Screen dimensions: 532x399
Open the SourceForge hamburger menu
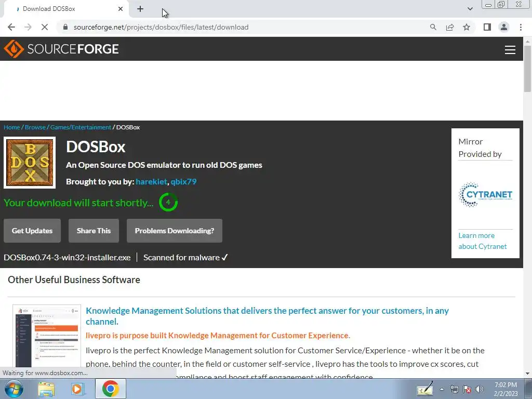[510, 50]
